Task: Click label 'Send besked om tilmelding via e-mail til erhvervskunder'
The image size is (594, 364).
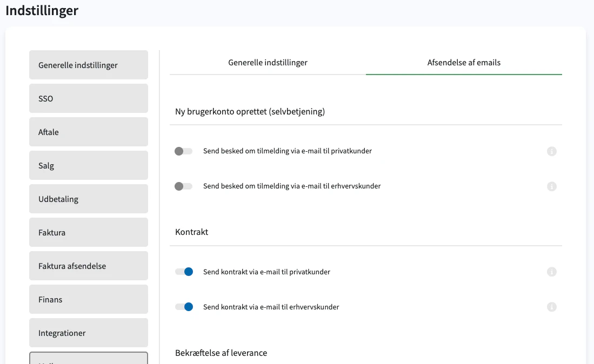Action: 292,186
